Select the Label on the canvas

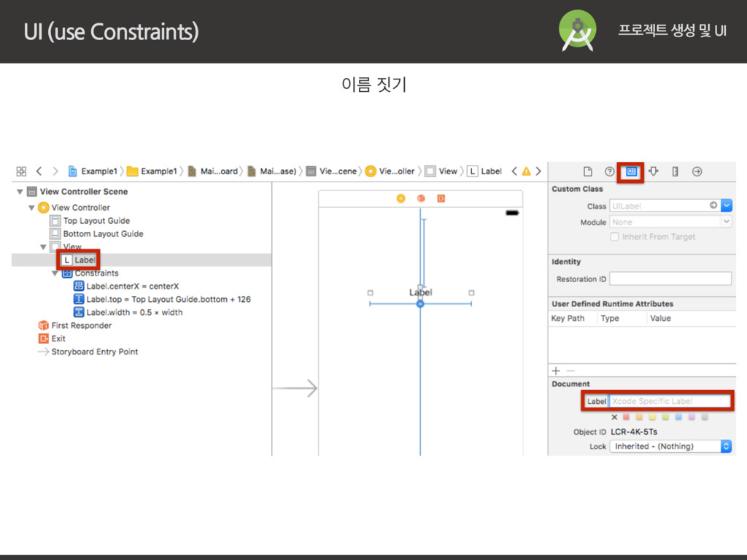point(421,292)
